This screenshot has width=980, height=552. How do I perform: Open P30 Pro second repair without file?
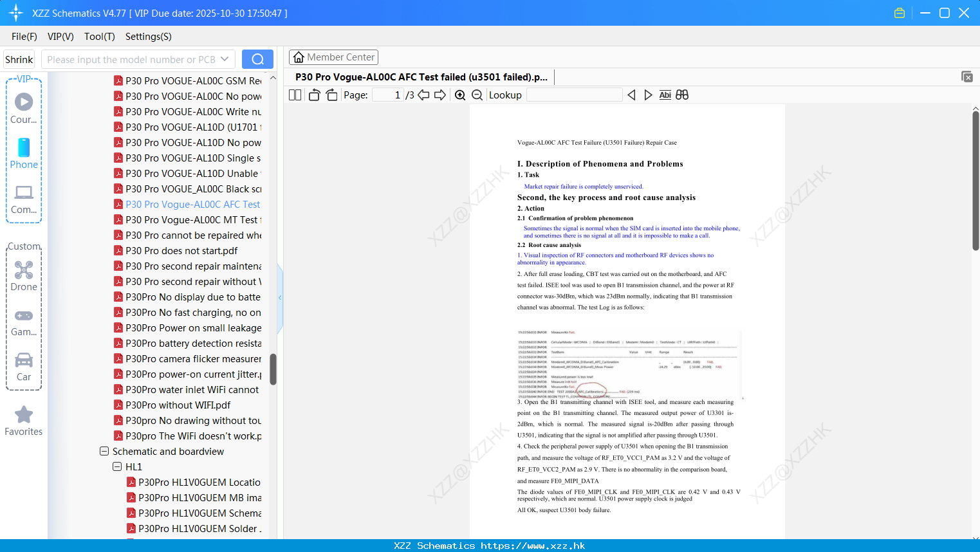(188, 281)
